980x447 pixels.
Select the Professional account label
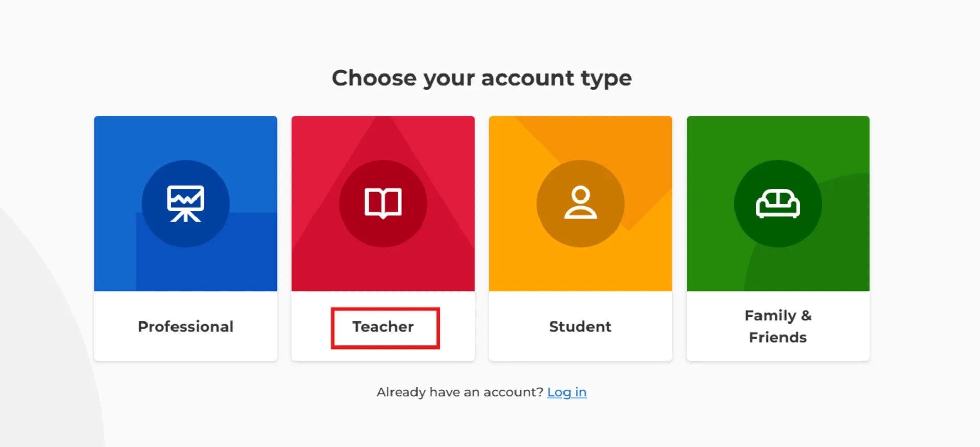[x=185, y=327]
